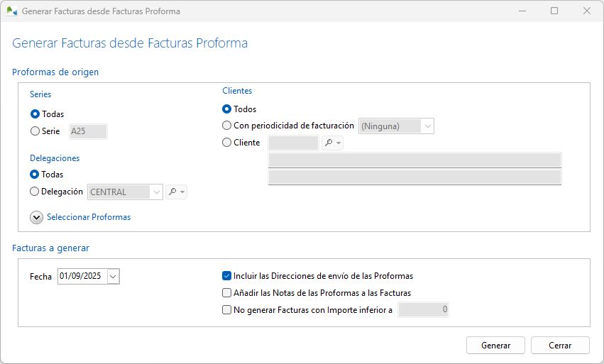Image resolution: width=604 pixels, height=364 pixels.
Task: Click the Serie A25 input field
Action: (87, 131)
